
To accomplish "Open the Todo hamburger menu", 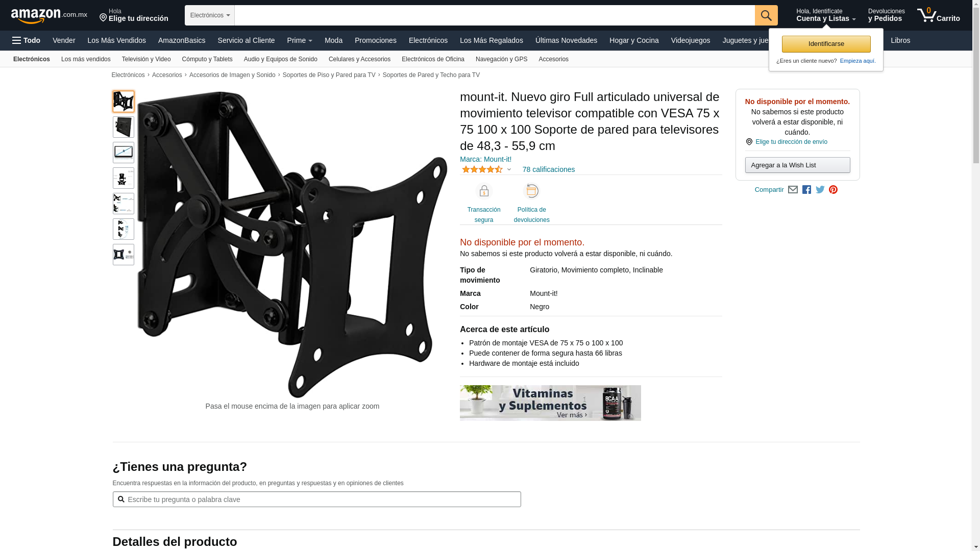I will click(x=26, y=40).
